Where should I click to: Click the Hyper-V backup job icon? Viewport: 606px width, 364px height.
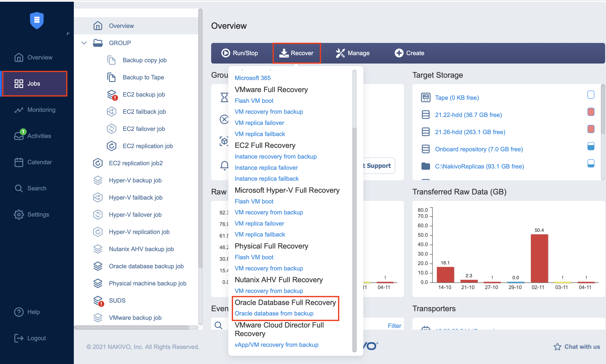point(98,180)
